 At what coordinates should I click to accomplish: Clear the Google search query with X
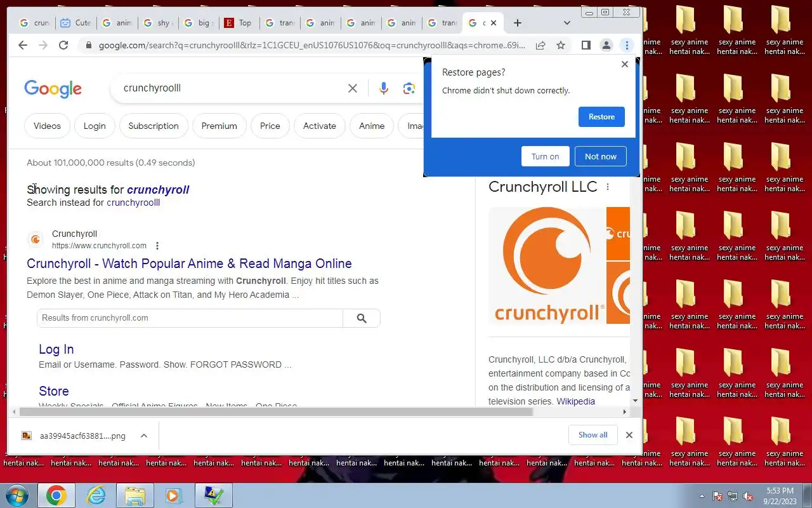click(353, 88)
